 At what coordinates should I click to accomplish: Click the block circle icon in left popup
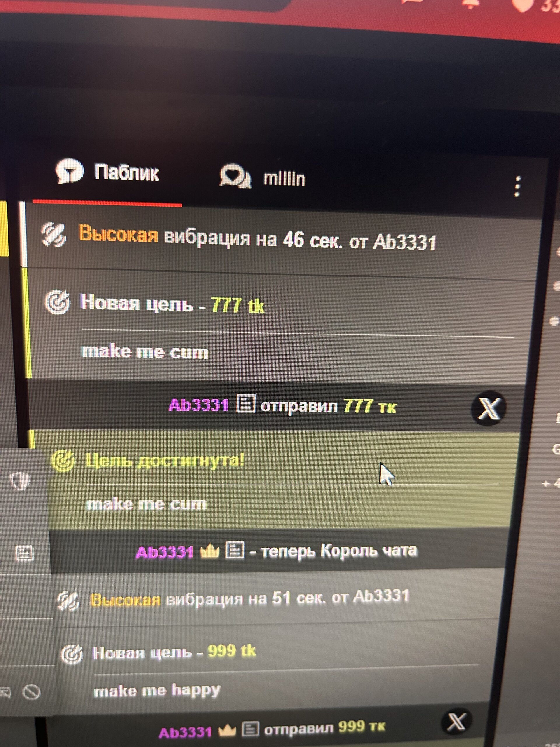pyautogui.click(x=32, y=692)
